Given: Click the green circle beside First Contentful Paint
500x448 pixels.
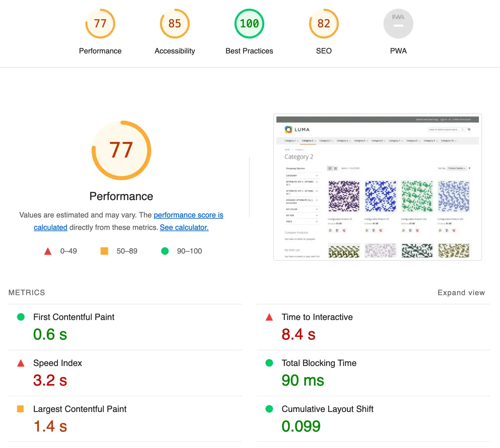Looking at the screenshot, I should 21,317.
